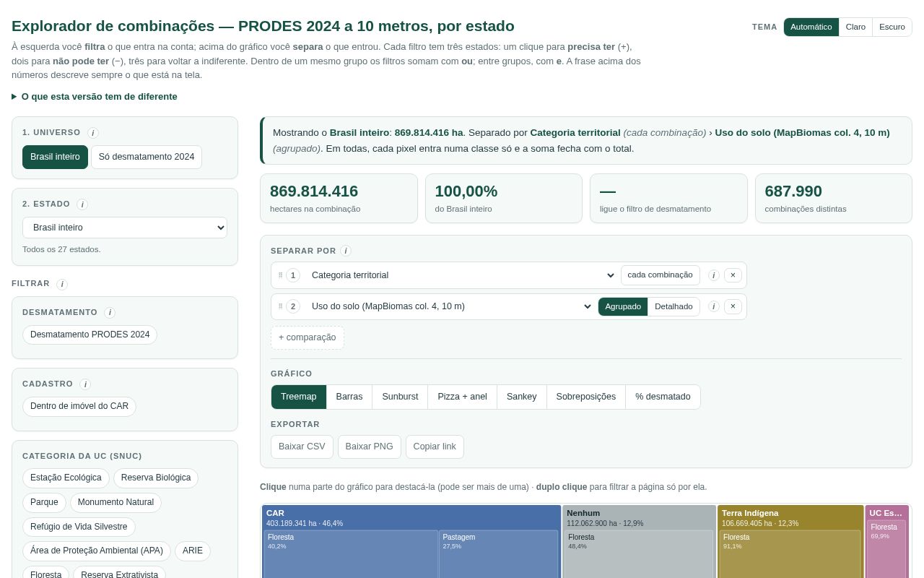Set theme to Claro

pos(855,27)
